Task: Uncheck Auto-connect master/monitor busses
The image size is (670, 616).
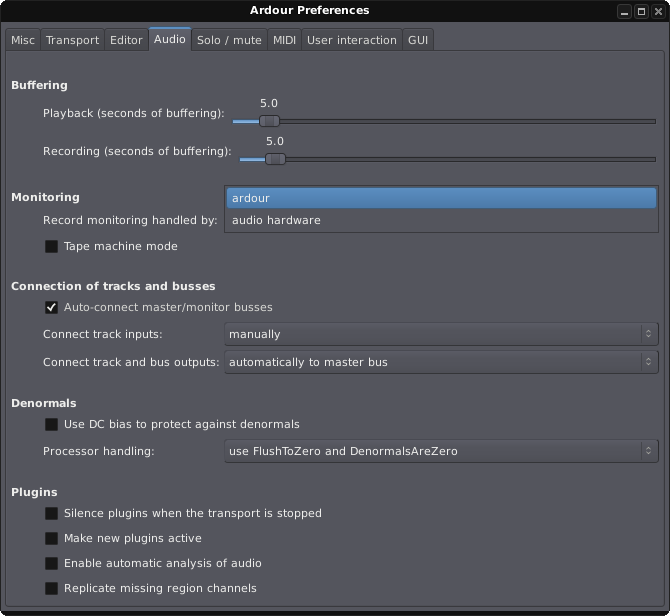Action: [x=51, y=307]
